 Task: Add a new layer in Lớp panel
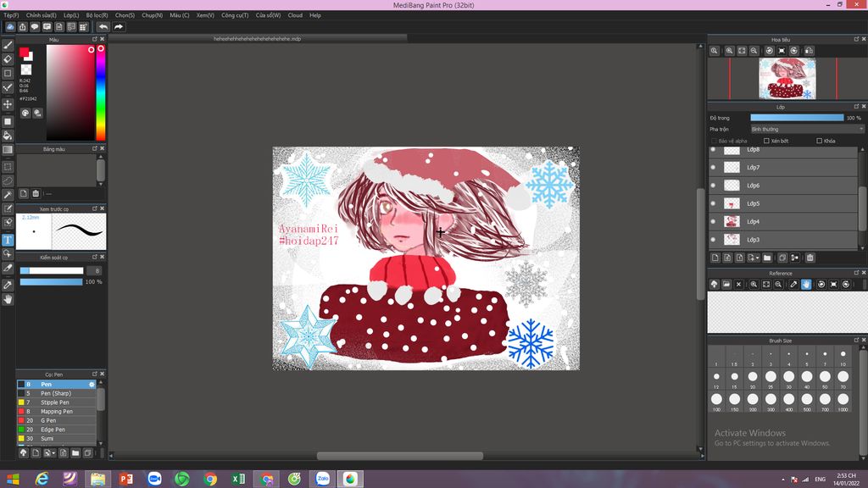point(715,258)
